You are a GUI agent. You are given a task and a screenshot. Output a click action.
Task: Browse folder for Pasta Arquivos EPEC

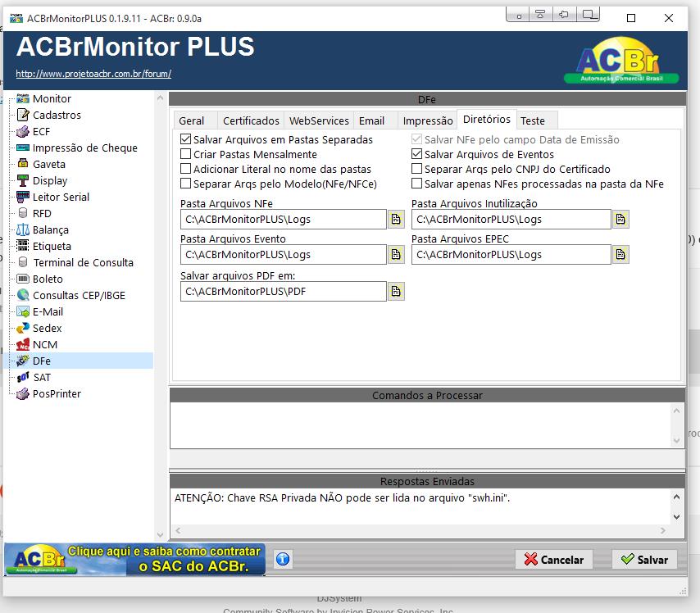(x=620, y=255)
